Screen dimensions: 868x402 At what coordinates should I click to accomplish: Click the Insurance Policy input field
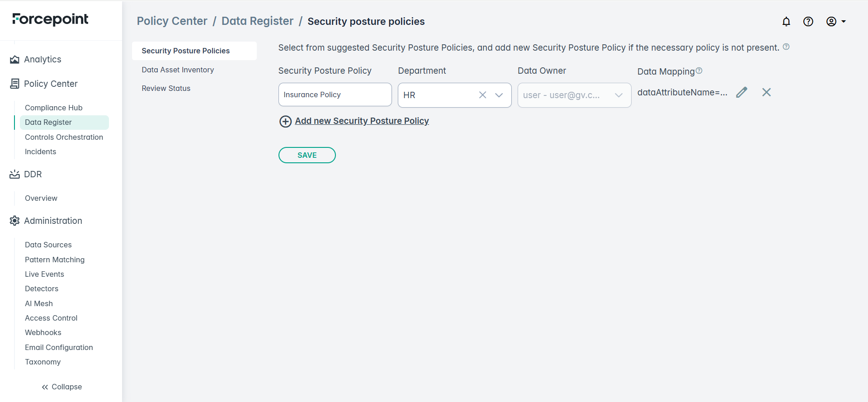(335, 95)
